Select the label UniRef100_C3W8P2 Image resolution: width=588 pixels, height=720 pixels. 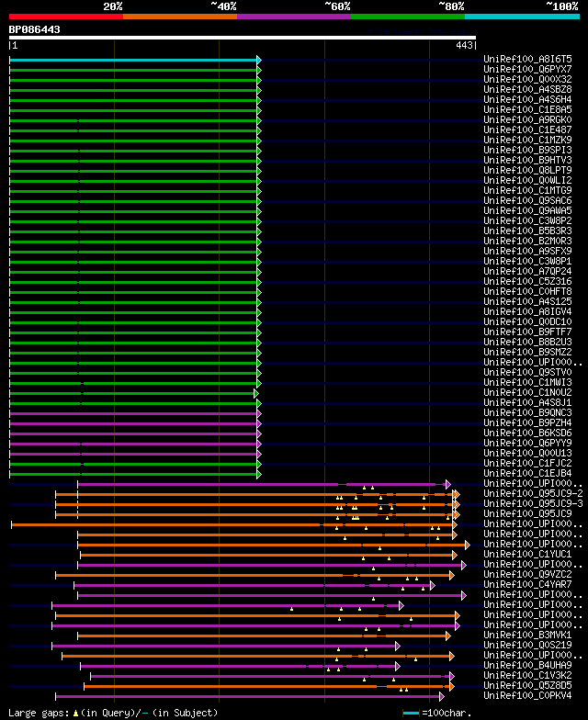527,220
